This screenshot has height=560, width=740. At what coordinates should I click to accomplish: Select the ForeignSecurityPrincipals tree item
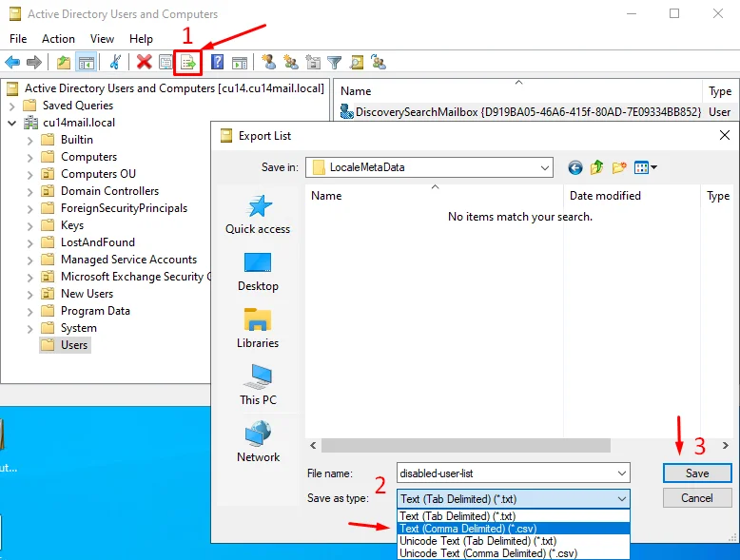[x=114, y=208]
